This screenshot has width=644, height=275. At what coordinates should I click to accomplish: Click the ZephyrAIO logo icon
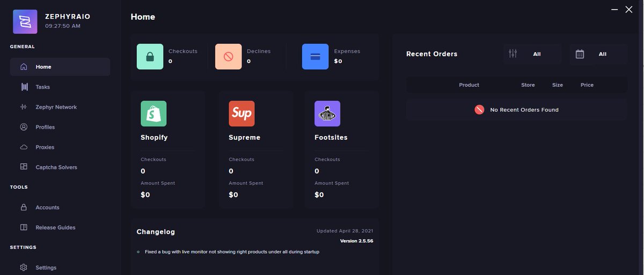(x=25, y=22)
